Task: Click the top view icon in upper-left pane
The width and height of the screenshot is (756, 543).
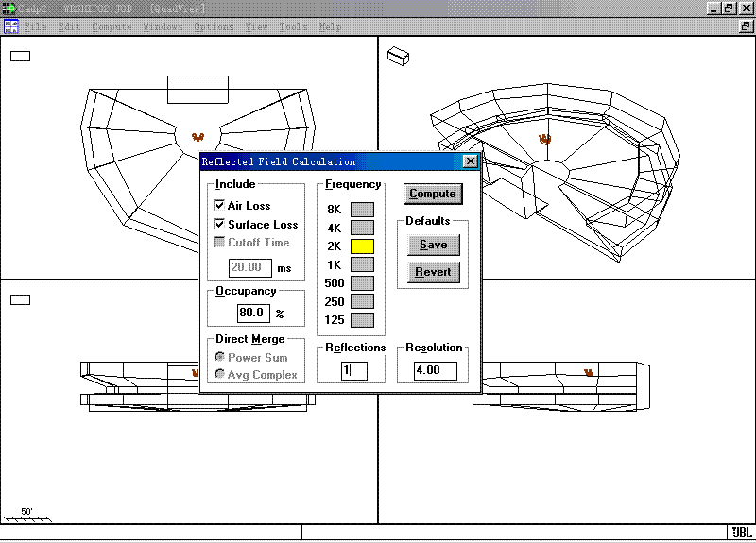Action: click(20, 56)
